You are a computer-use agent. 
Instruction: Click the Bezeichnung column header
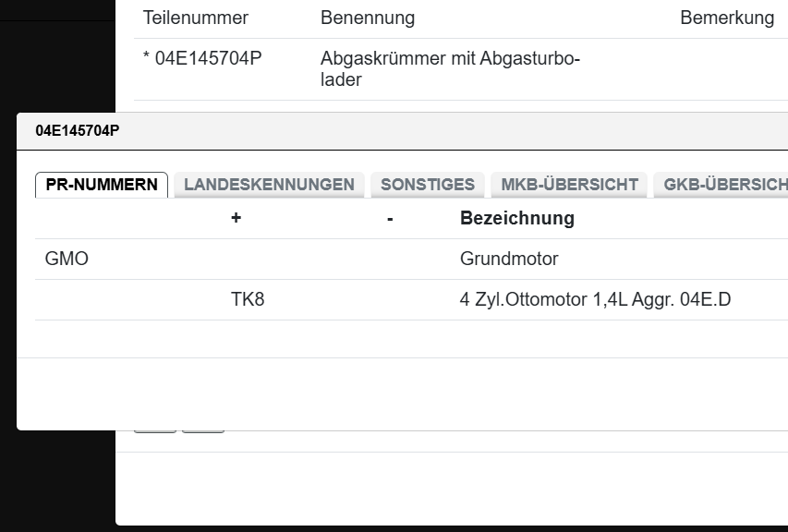point(516,218)
